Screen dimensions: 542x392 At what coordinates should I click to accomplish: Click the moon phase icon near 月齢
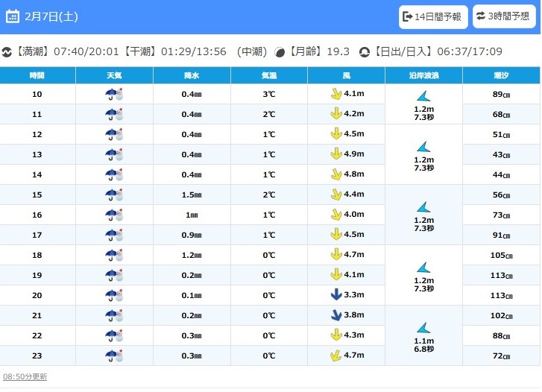280,52
